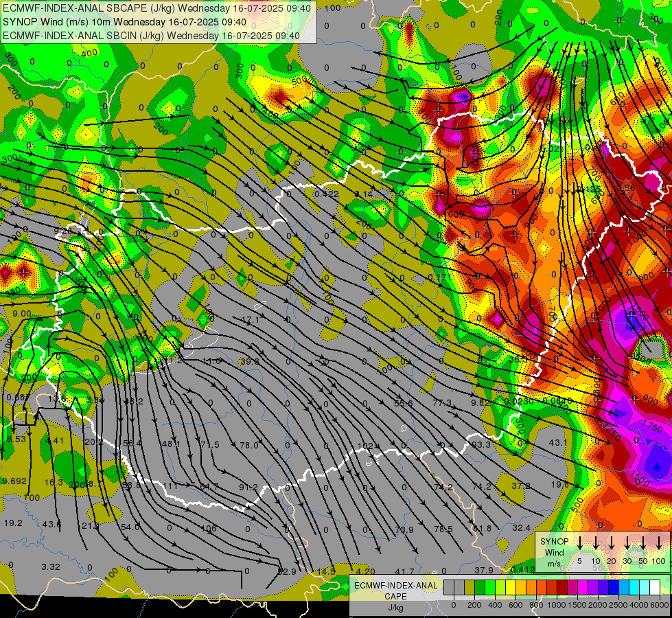Click the 30 m/s wind arrow in legend

coord(627,543)
